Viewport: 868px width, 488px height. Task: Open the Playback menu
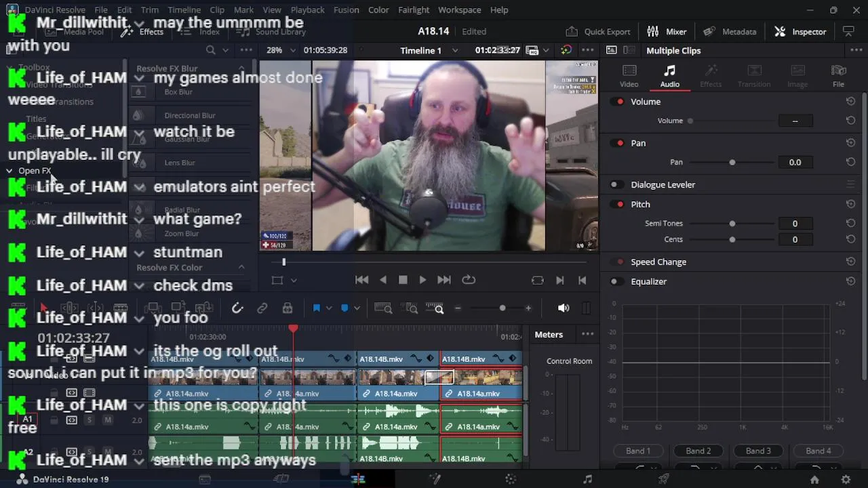click(x=307, y=9)
